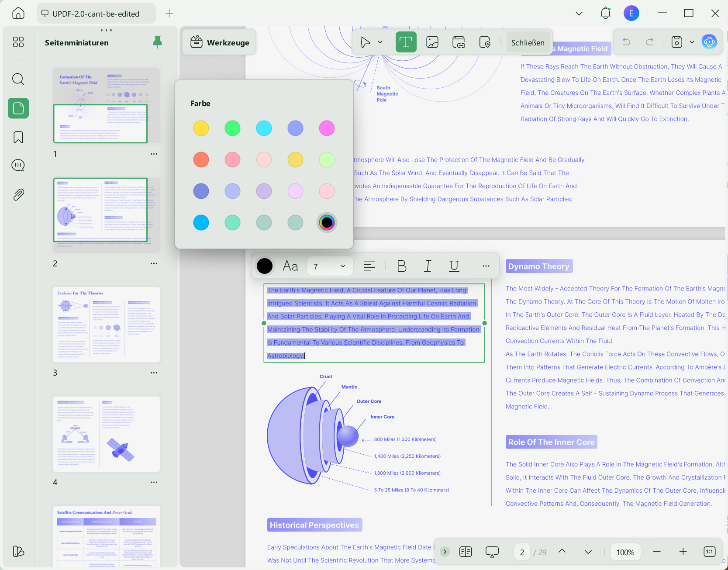Select the image edit tool

click(x=432, y=42)
